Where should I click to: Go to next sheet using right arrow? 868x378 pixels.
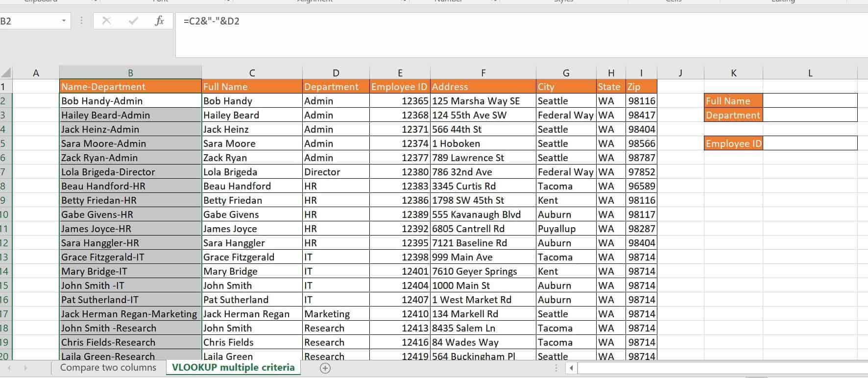point(25,368)
